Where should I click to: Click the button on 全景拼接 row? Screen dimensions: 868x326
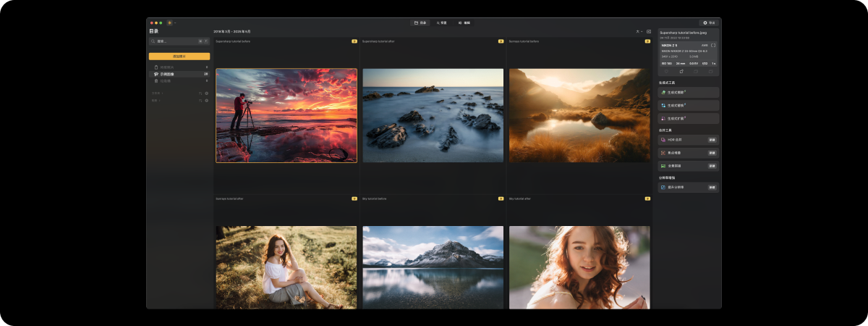(712, 166)
